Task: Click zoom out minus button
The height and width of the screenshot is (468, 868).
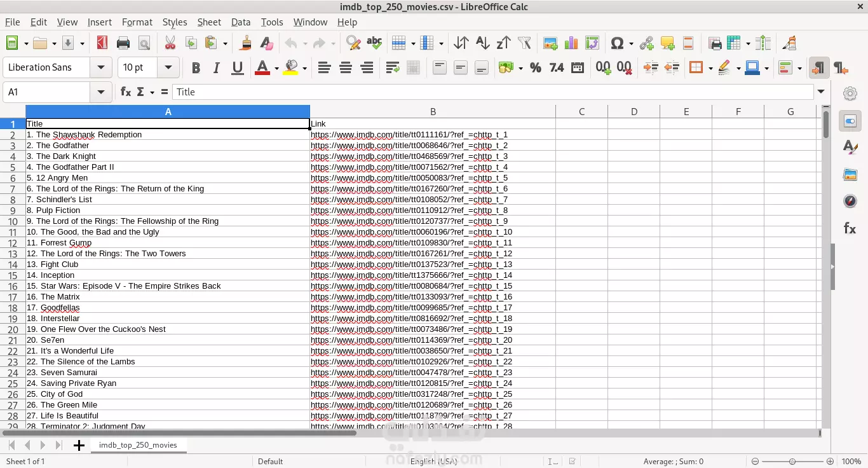Action: point(755,462)
